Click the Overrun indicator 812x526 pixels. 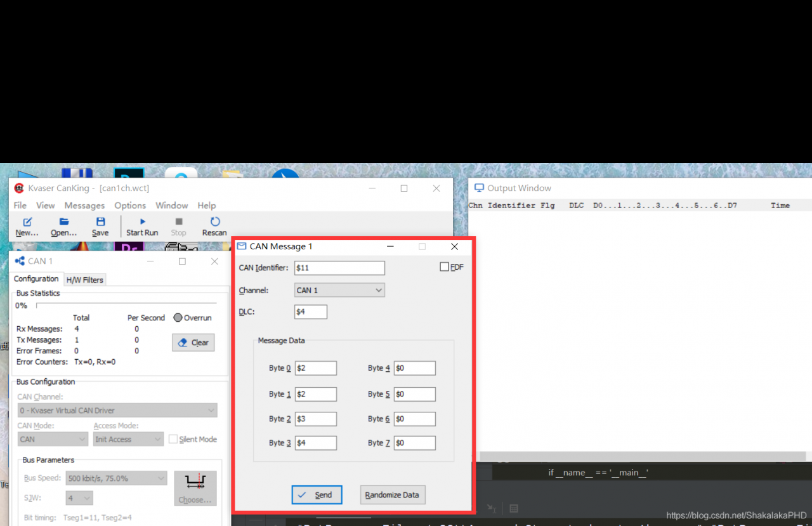pyautogui.click(x=178, y=318)
